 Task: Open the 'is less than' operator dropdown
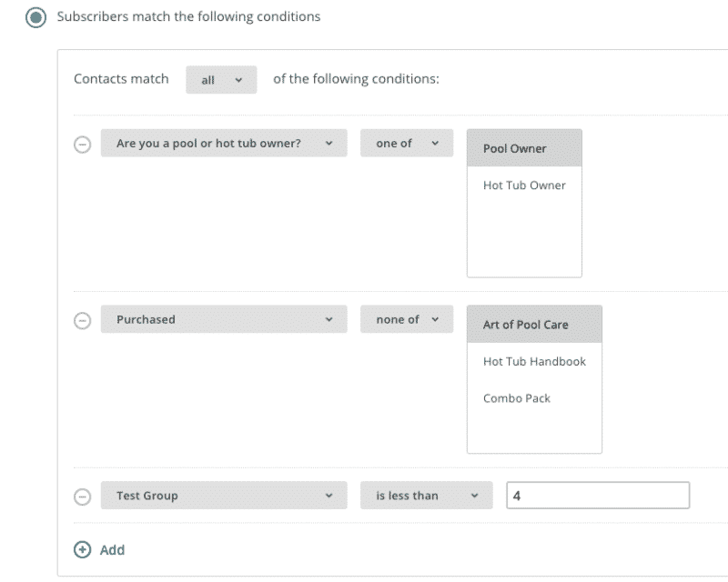tap(426, 496)
